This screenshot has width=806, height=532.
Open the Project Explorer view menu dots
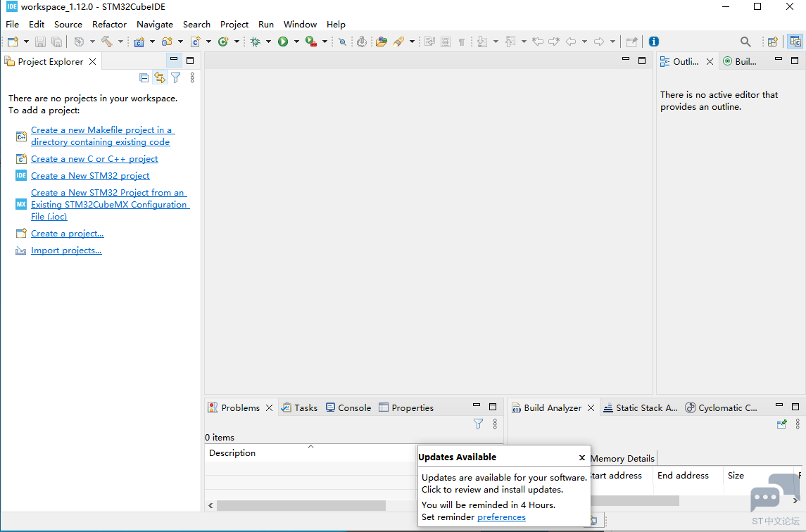click(192, 77)
